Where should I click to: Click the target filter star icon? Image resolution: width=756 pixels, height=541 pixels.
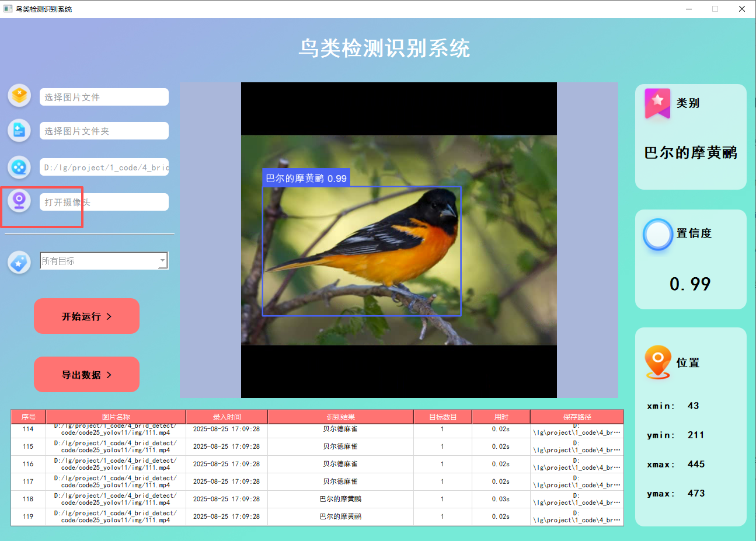click(x=19, y=262)
